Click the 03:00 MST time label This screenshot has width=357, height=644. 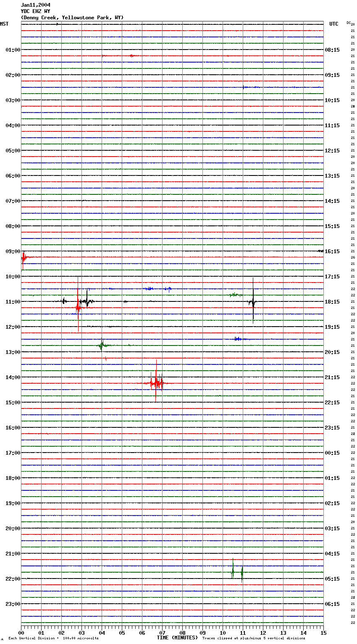13,100
